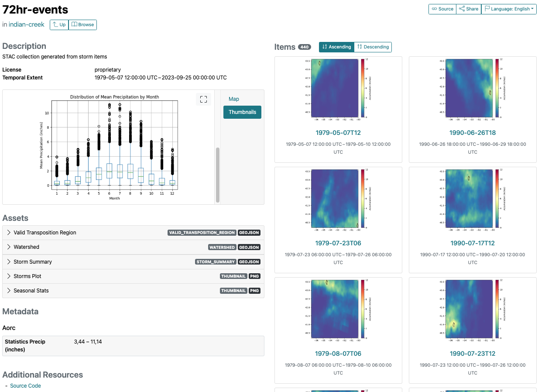The image size is (538, 392).
Task: Click the fullscreen icon on the thumbnail viewer
Action: (x=203, y=100)
